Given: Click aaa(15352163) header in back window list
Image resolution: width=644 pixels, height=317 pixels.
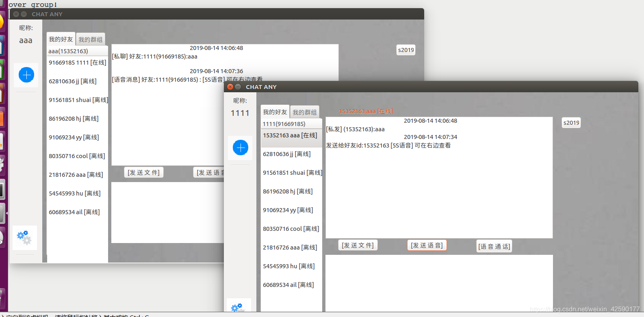Looking at the screenshot, I should [x=78, y=51].
